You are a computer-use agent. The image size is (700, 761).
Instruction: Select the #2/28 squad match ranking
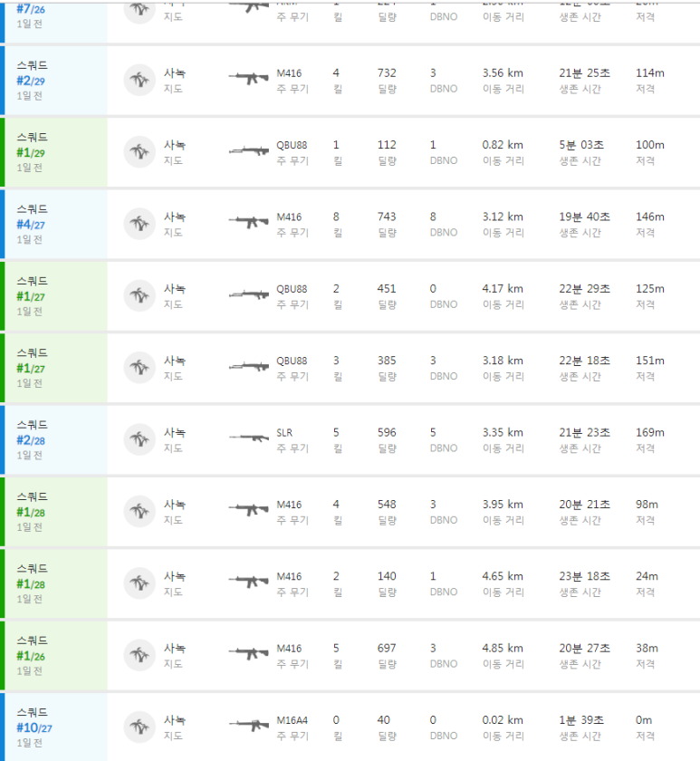32,440
